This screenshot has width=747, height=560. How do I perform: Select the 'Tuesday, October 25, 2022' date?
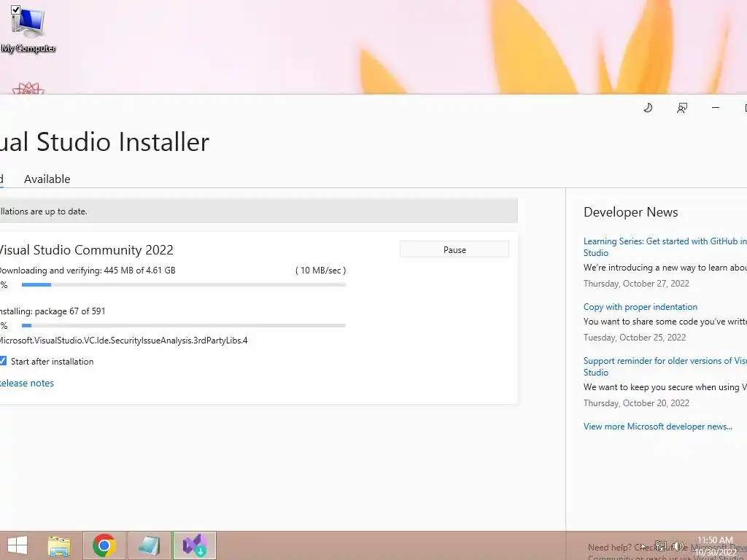coord(635,338)
